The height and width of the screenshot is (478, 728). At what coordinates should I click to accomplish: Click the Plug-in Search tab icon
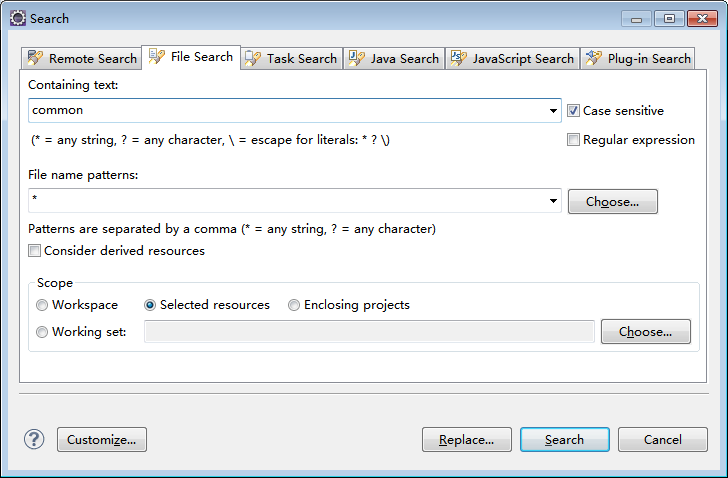tap(594, 59)
